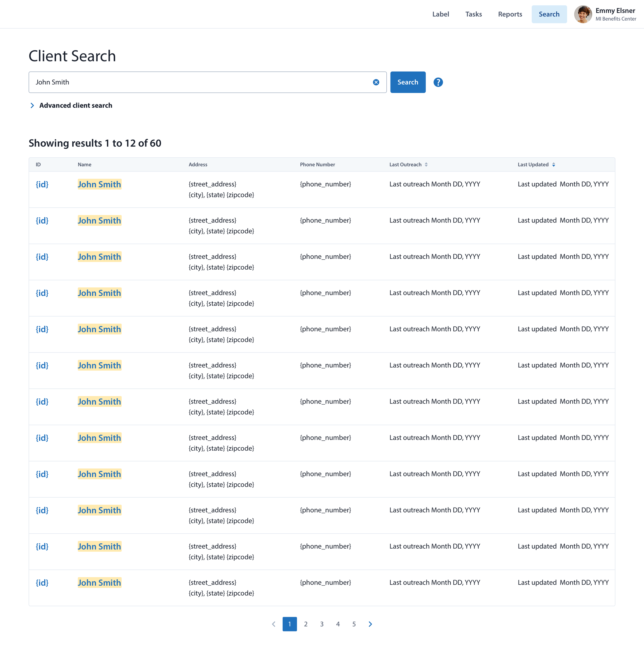Sort by Last Updated column arrows
This screenshot has width=644, height=667.
[554, 165]
